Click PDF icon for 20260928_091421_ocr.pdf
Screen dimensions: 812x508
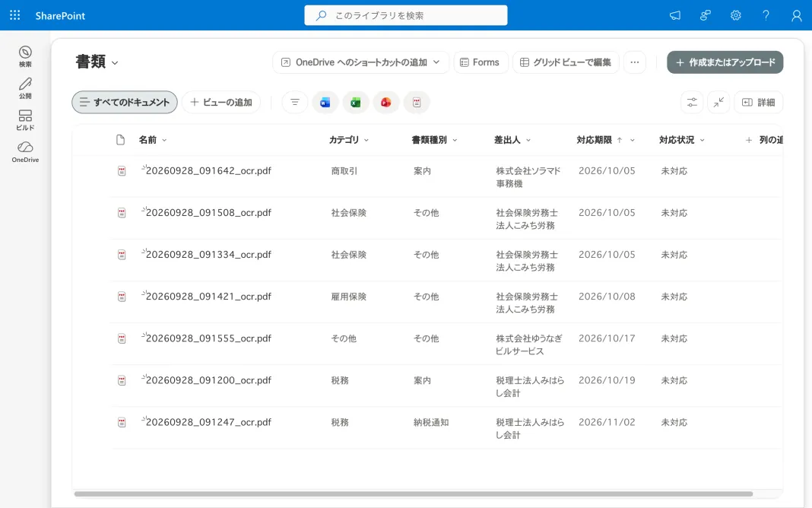(x=122, y=297)
